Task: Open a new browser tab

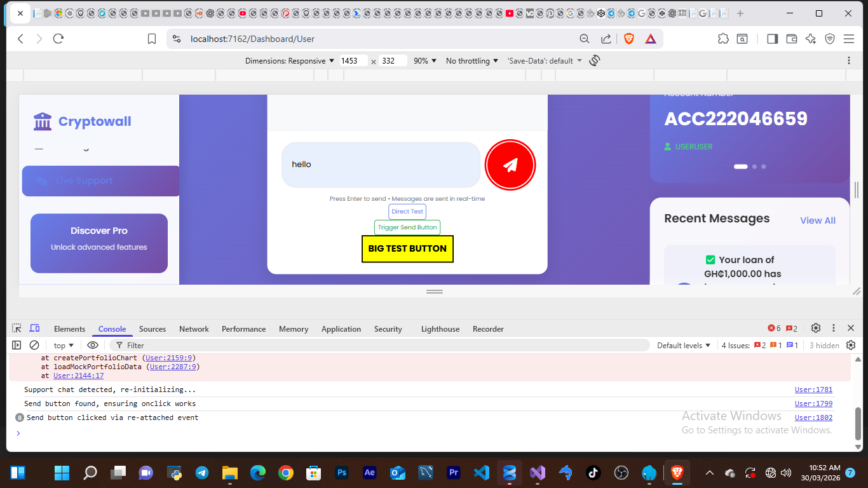Action: (740, 13)
